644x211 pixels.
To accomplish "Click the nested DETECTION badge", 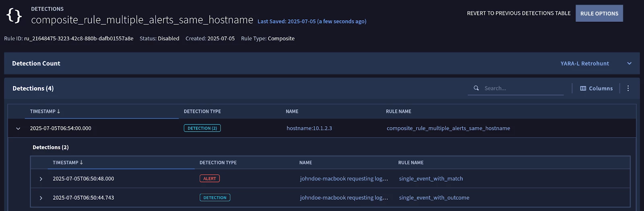I will click(x=215, y=198).
